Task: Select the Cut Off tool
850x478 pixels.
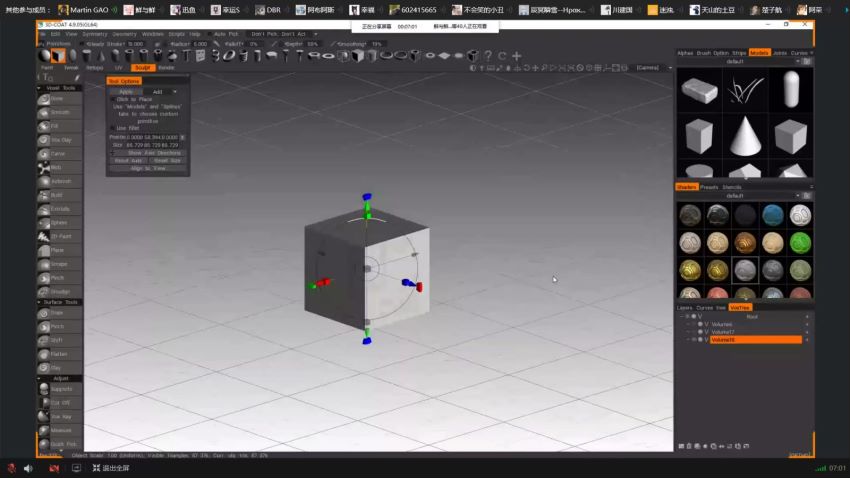Action: 59,403
